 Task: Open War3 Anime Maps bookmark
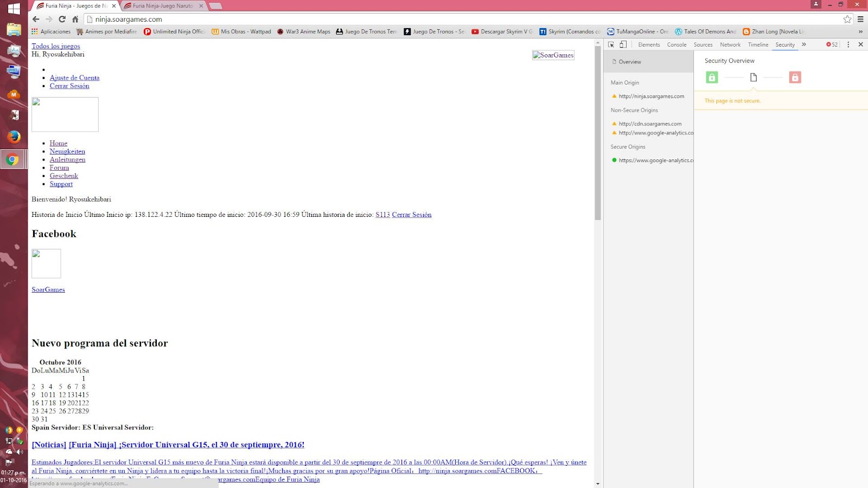pos(303,31)
